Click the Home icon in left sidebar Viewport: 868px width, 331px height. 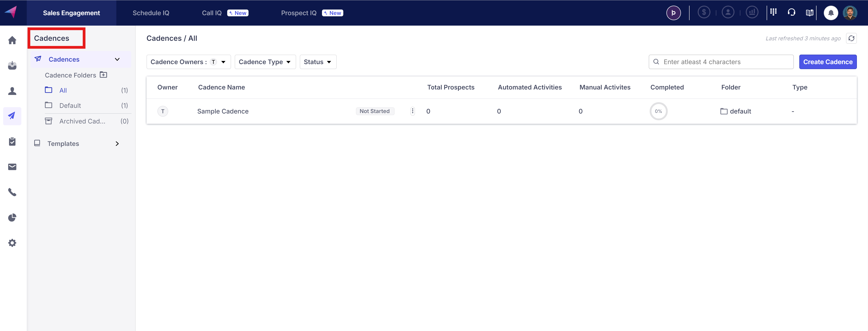point(12,40)
